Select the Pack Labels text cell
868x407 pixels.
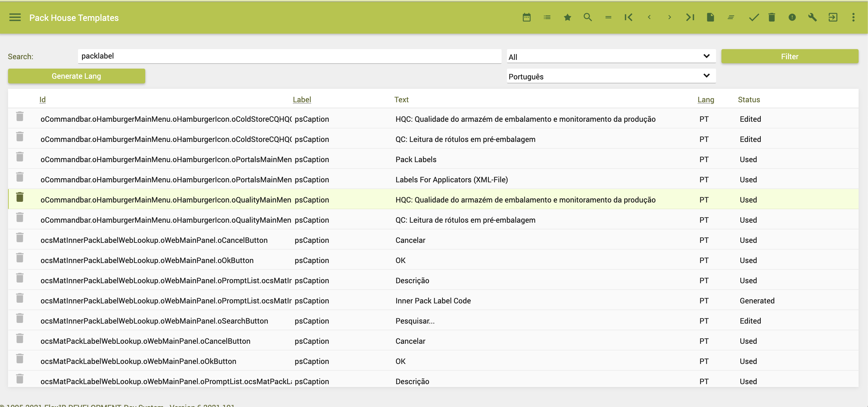416,159
